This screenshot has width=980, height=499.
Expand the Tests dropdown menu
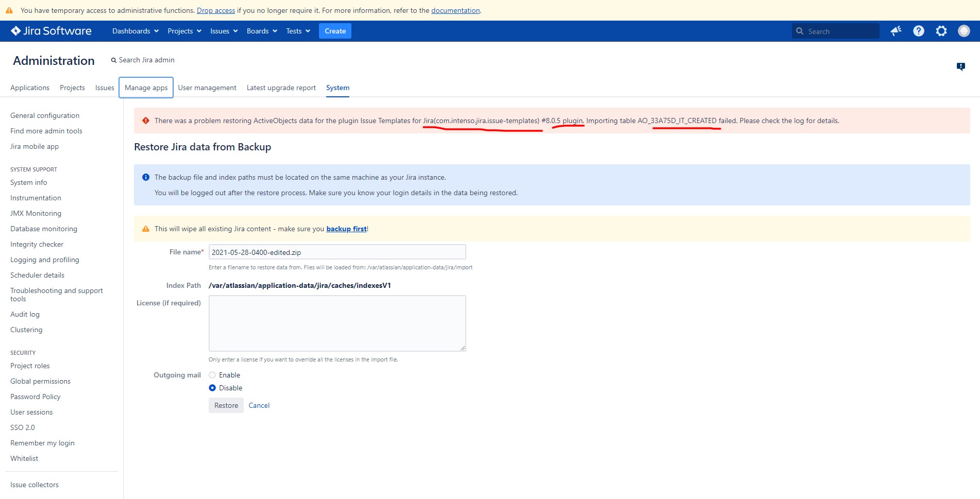[298, 31]
